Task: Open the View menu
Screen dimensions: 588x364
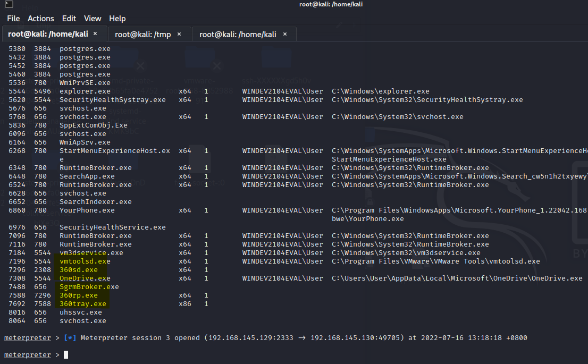Action: pos(93,19)
